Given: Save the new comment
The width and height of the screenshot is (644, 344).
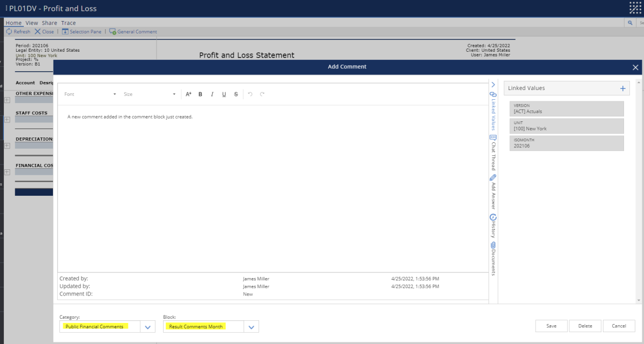Looking at the screenshot, I should click(x=551, y=326).
